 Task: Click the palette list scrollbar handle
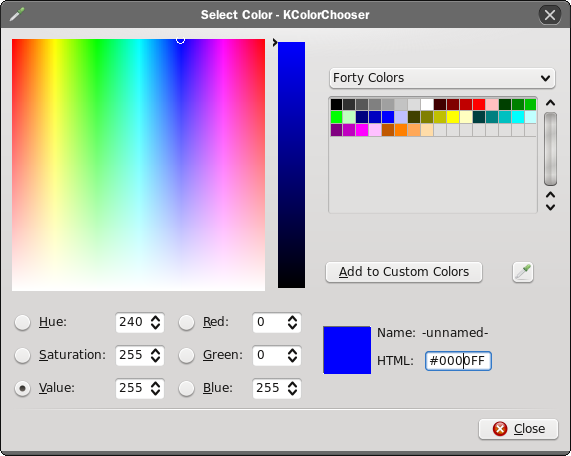pos(550,149)
